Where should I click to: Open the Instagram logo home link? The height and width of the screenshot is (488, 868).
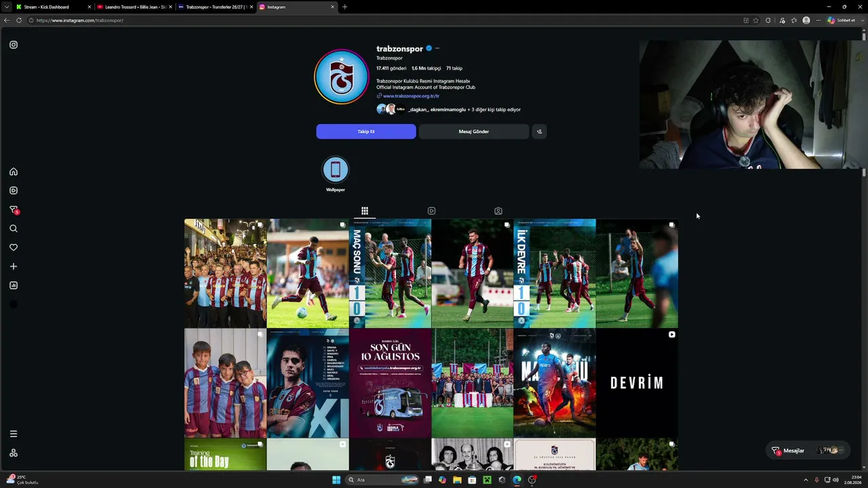(14, 45)
